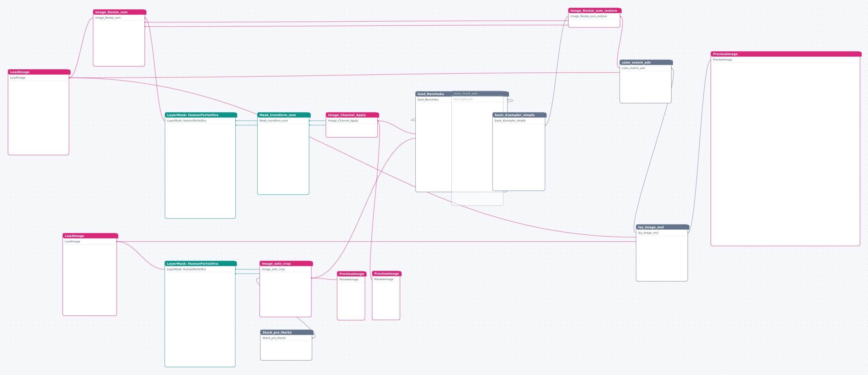Screen dimensions: 868x375
Task: Select the Image_solo_crop node header
Action: click(286, 263)
